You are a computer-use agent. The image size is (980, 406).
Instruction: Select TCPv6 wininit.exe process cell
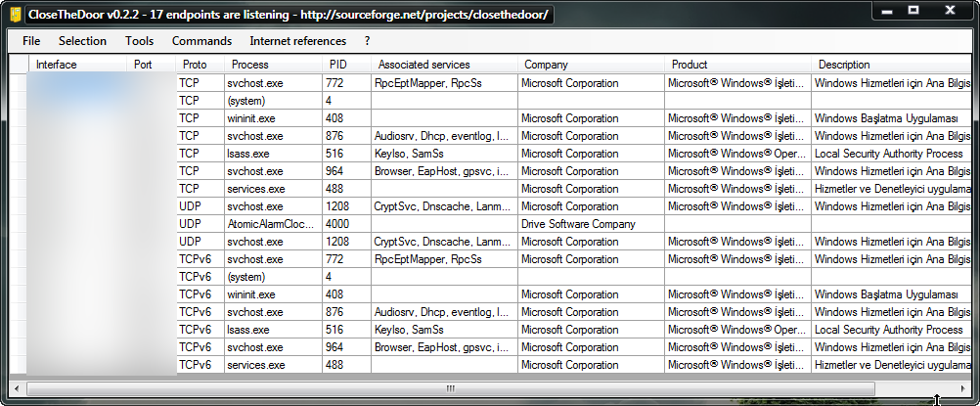273,294
